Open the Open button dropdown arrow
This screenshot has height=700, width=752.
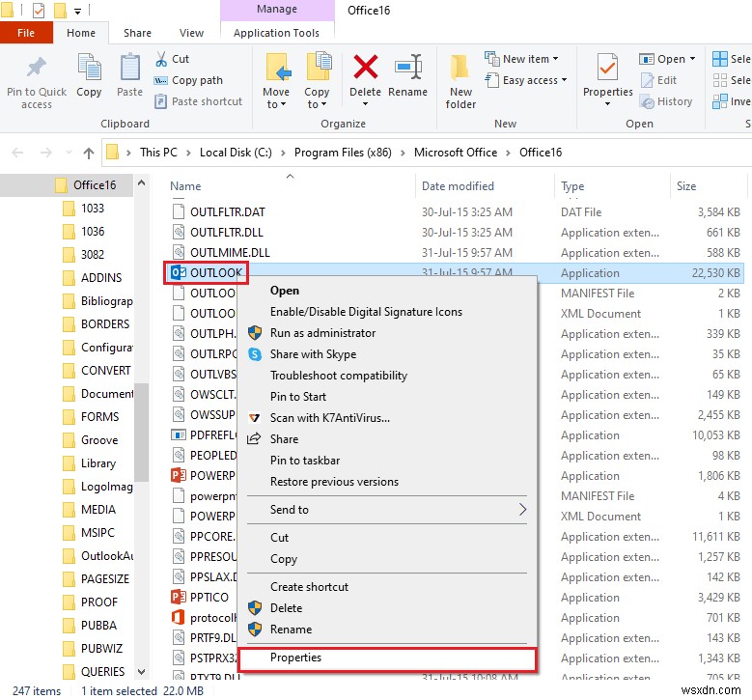point(692,59)
